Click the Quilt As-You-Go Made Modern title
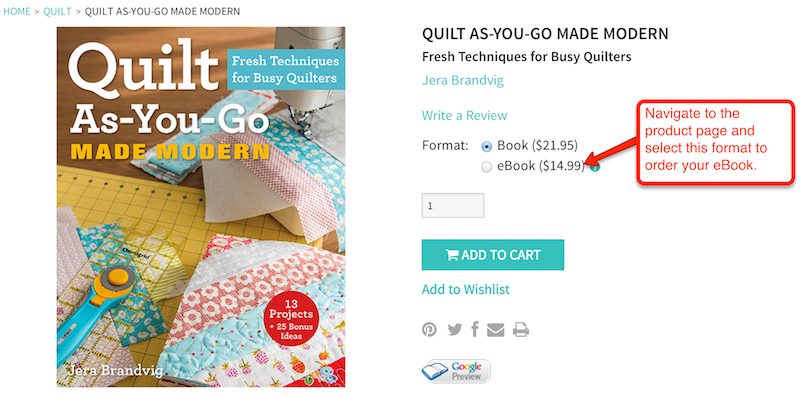This screenshot has width=800, height=396. [x=545, y=34]
